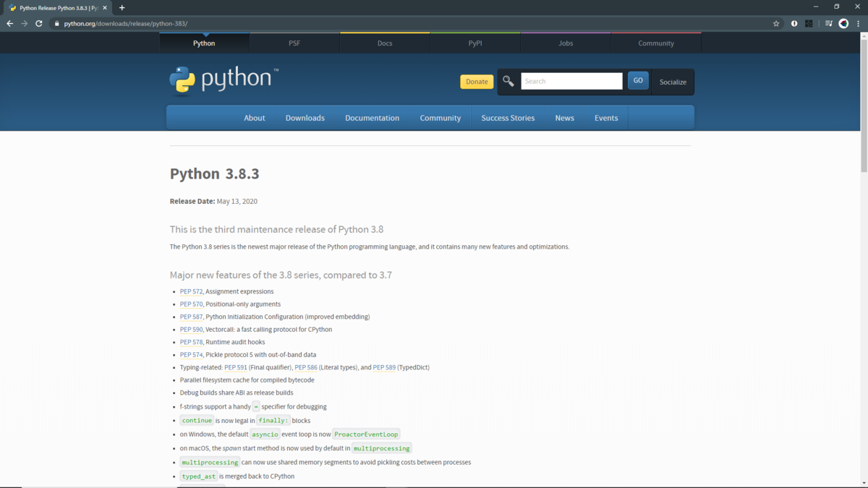
Task: Toggle the bookmark star for this page
Action: pyautogui.click(x=776, y=23)
